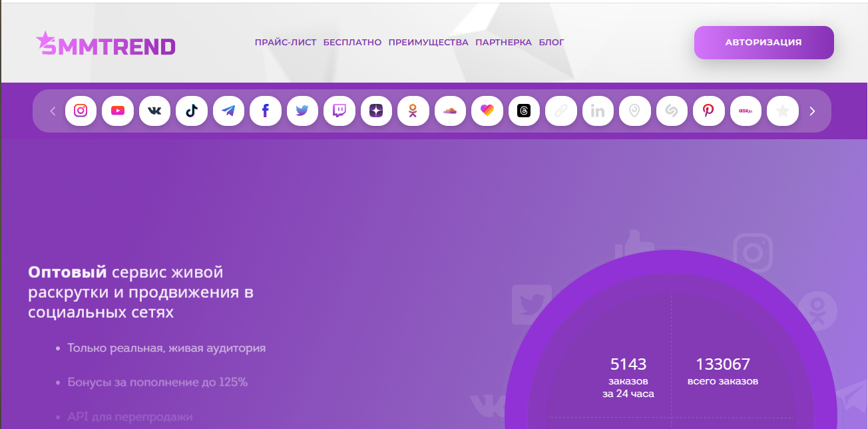
Task: Go to the Бесплатно menu item
Action: (x=352, y=42)
